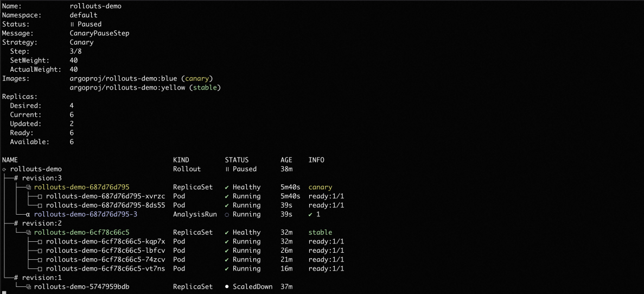This screenshot has width=644, height=294.
Task: Click the pod box icon before rollouts-demo-6cf78c66c5-kqp7x
Action: (x=40, y=241)
